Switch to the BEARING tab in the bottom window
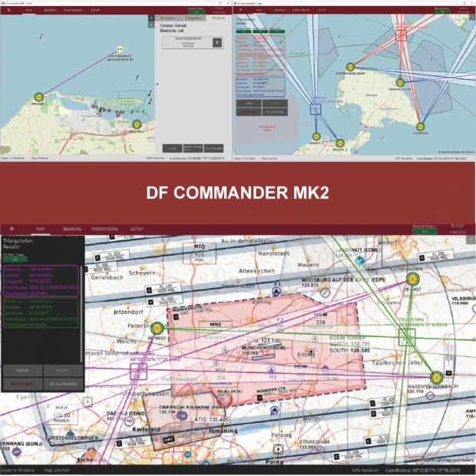Screen dimensions: 476x476 (72, 229)
